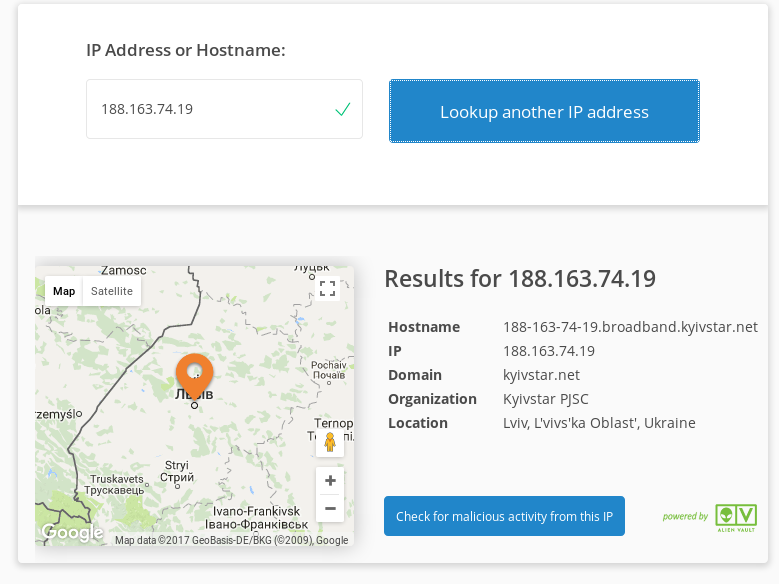Click the orange location pin marker
Screen dimensions: 779x584
click(x=195, y=377)
